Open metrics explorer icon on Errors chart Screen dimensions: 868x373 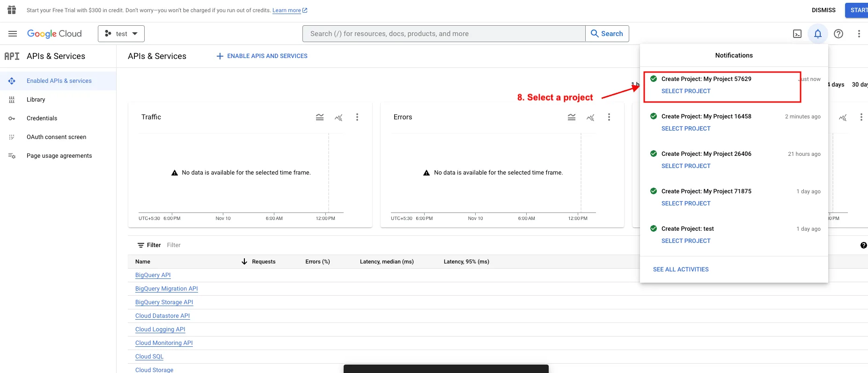590,117
